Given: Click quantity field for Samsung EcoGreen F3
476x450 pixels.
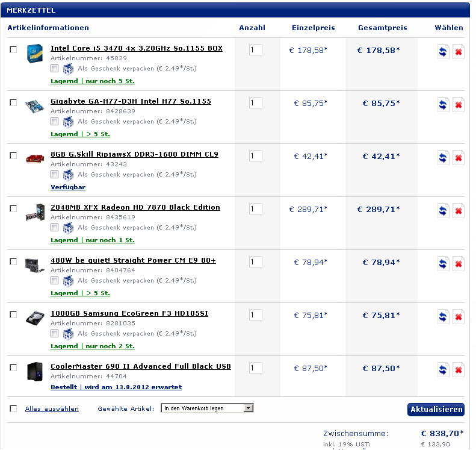Looking at the screenshot, I should click(x=256, y=315).
